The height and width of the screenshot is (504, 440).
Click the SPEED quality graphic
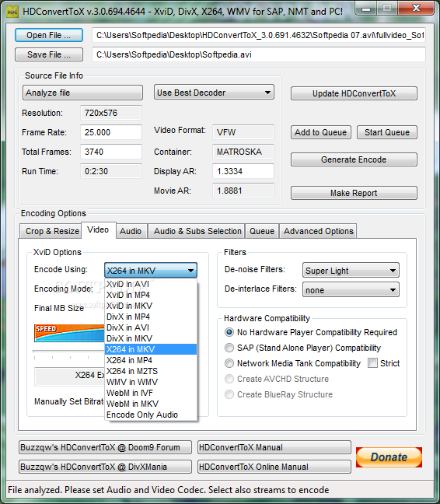point(69,333)
